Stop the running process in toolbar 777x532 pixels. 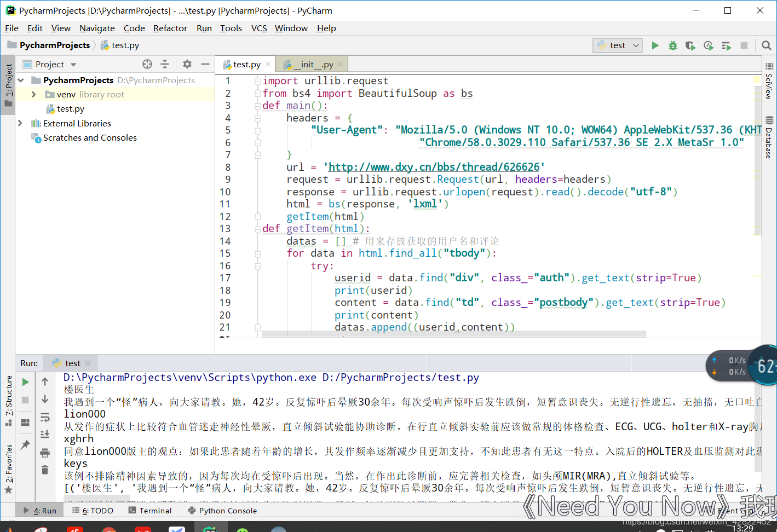coord(744,45)
